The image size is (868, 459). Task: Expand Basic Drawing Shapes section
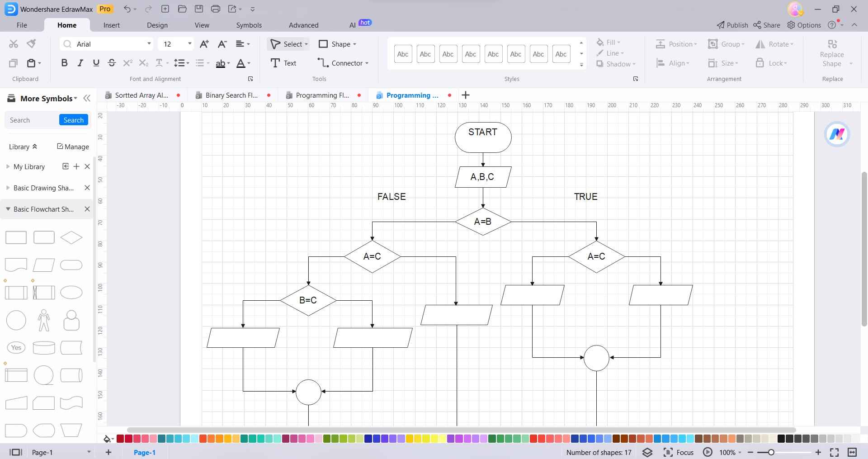[8, 188]
